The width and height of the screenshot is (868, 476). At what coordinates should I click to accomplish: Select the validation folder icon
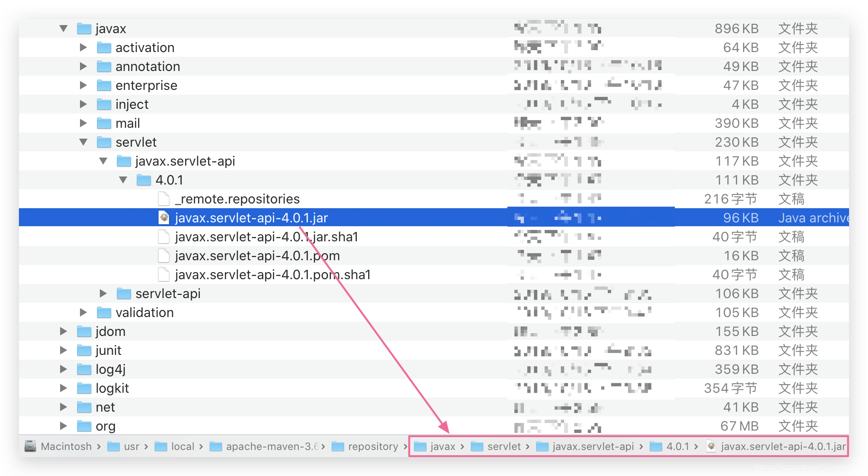(104, 312)
